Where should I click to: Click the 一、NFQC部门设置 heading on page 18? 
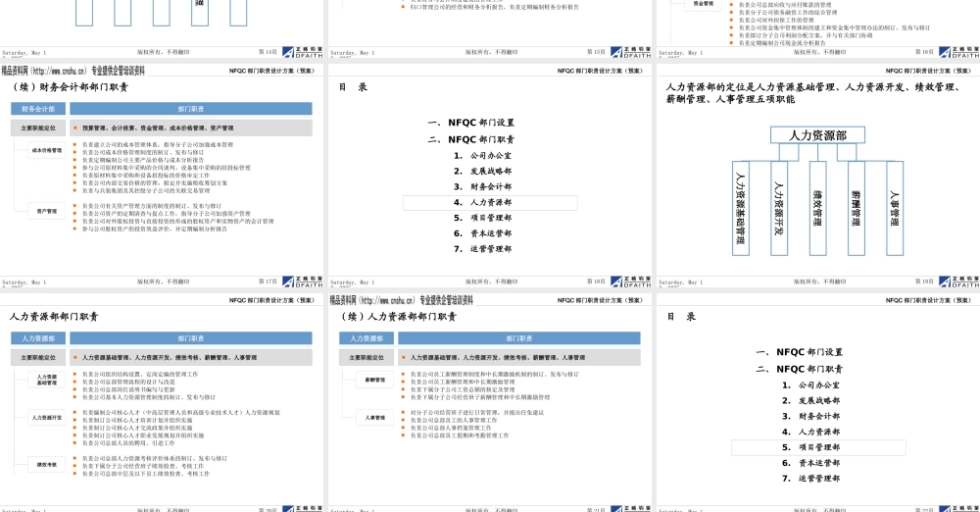[x=471, y=123]
